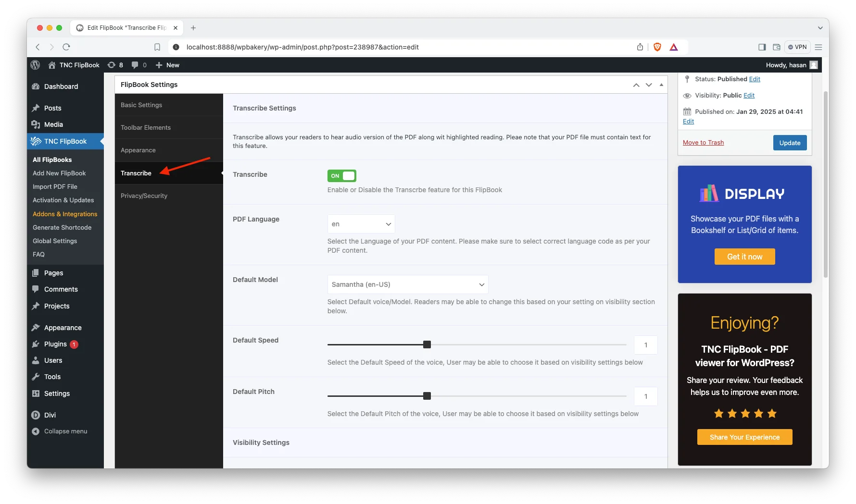The width and height of the screenshot is (856, 504).
Task: Bookmark this page using the bookmark icon
Action: tap(157, 47)
